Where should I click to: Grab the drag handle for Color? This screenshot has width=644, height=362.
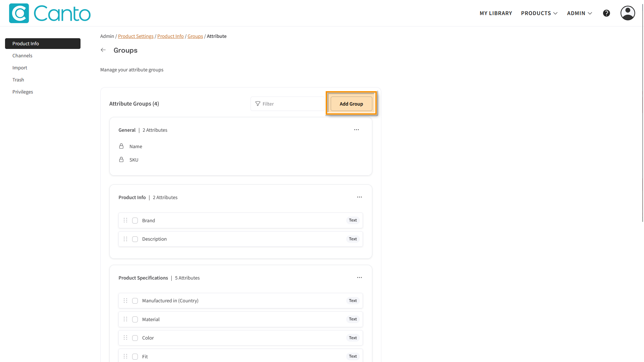point(125,338)
